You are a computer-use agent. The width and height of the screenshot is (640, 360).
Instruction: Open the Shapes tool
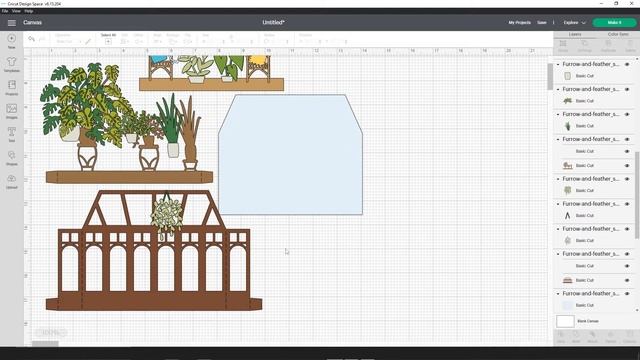(11, 158)
